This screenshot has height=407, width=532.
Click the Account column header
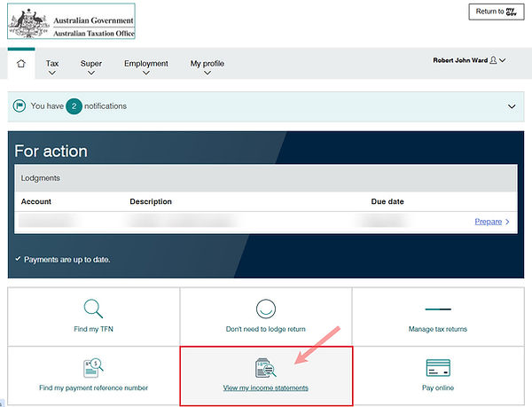tap(36, 201)
